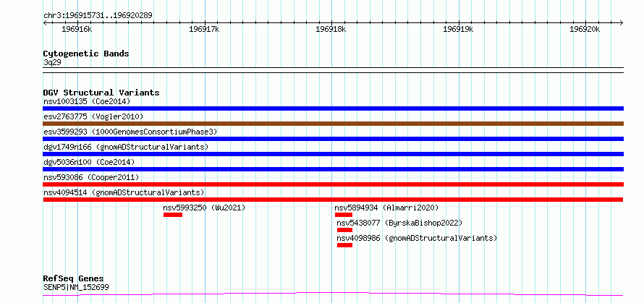The width and height of the screenshot is (644, 303).
Task: Open the nsv5993250 (Wu2021) variant label
Action: click(204, 208)
